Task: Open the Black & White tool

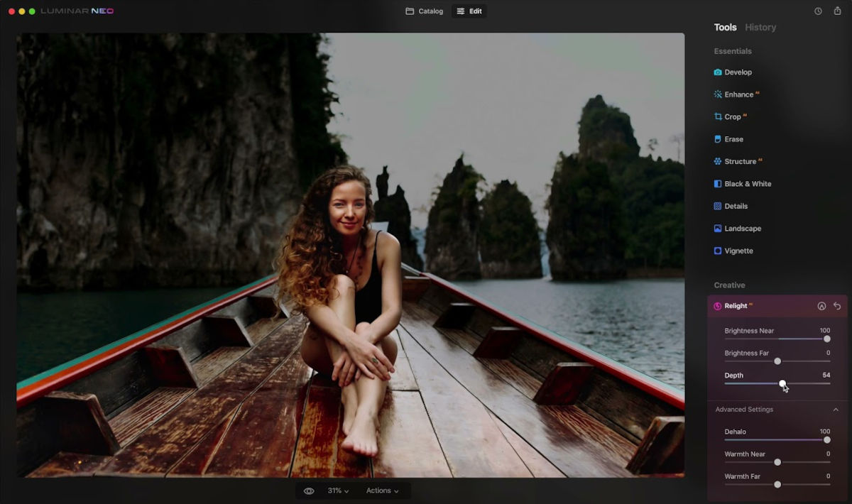Action: pos(747,184)
